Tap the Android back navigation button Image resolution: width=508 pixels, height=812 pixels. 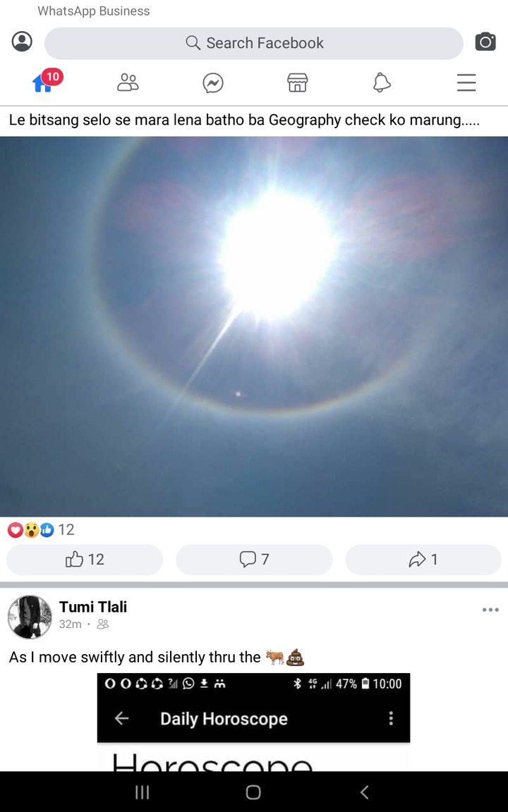tap(364, 792)
